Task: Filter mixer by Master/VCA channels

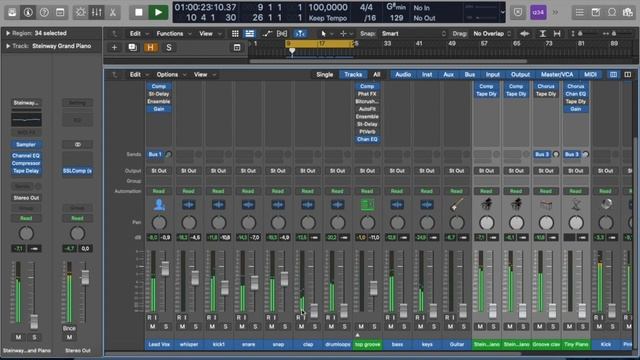Action: coord(557,75)
